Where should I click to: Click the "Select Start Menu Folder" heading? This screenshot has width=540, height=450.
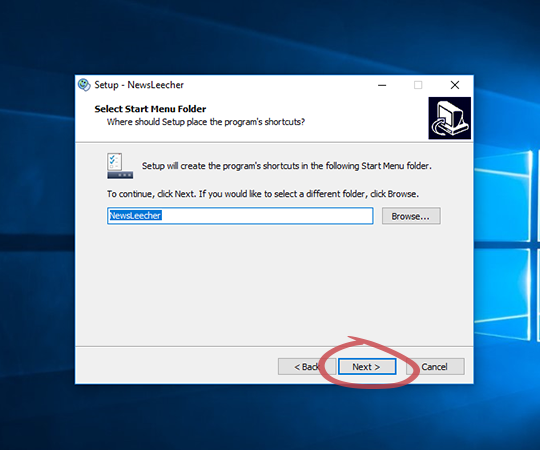tap(150, 109)
